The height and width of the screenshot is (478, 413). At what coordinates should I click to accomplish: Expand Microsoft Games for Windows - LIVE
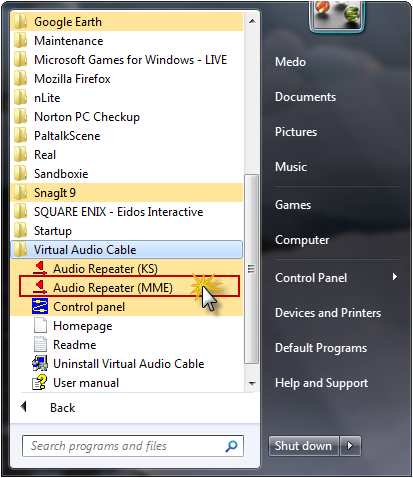(127, 60)
